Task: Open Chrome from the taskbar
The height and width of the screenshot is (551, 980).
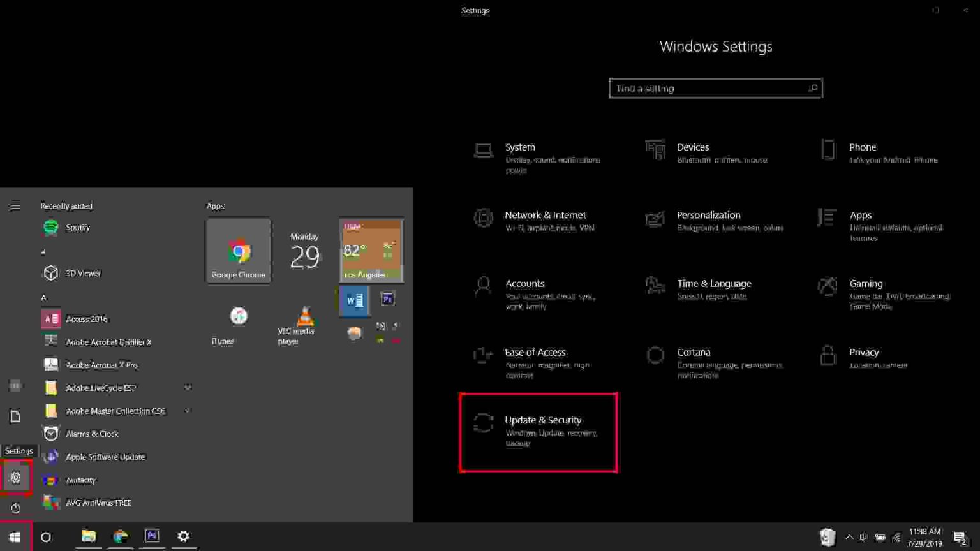Action: [120, 536]
